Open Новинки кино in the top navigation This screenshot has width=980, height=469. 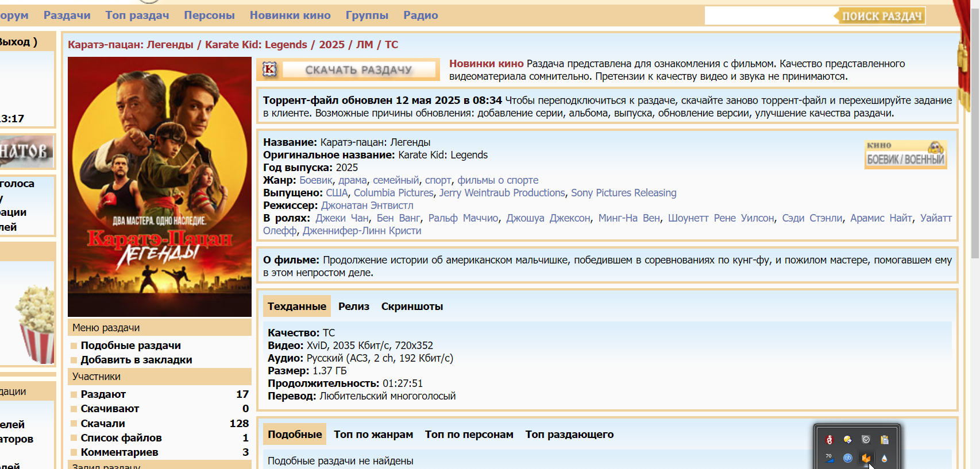(290, 15)
